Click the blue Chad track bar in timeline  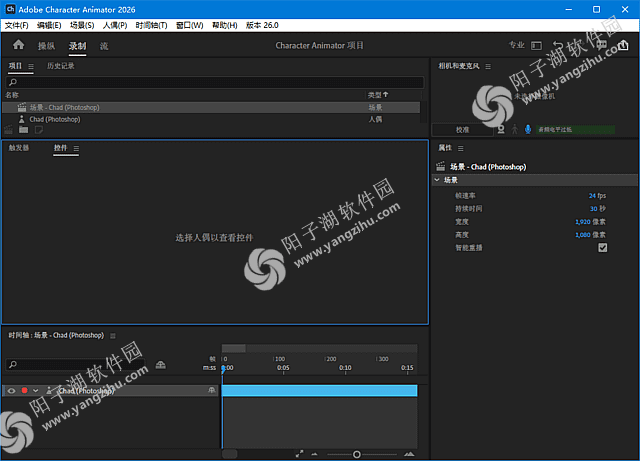tap(319, 390)
